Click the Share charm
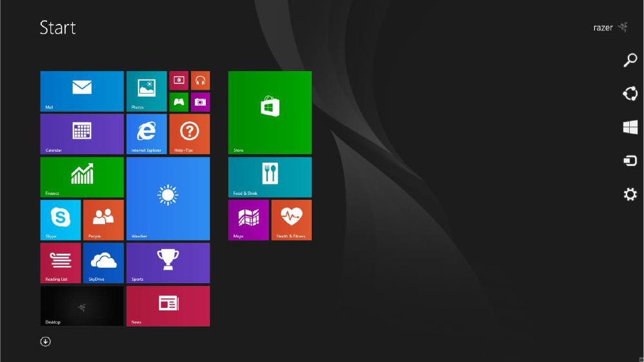This screenshot has width=644, height=362. click(630, 94)
